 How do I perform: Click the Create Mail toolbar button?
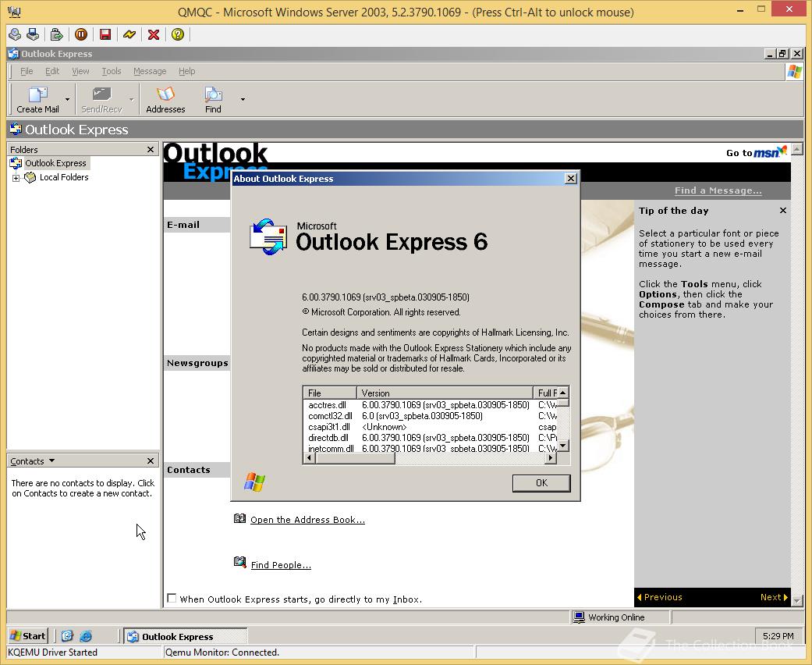pyautogui.click(x=37, y=100)
